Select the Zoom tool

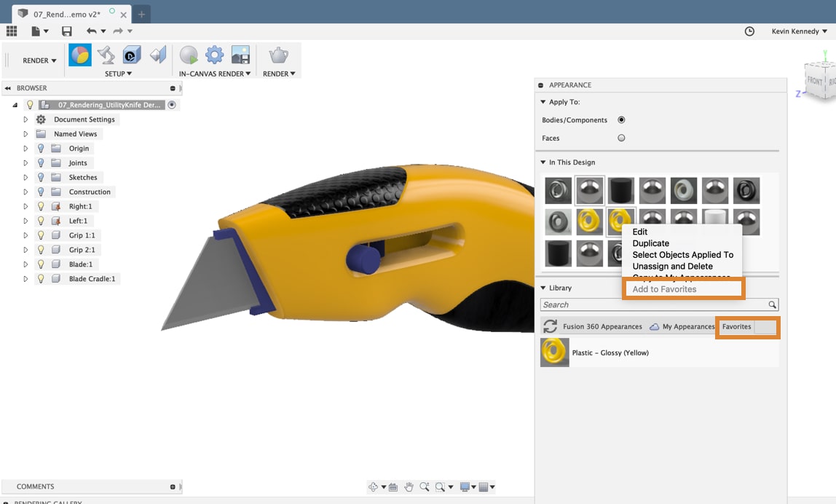(425, 487)
